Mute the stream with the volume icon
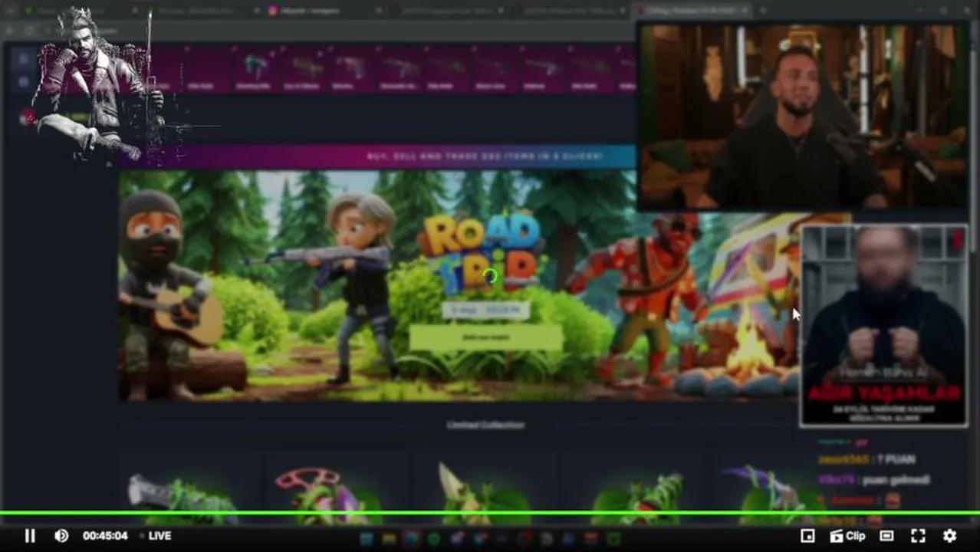This screenshot has width=980, height=552. (x=61, y=536)
